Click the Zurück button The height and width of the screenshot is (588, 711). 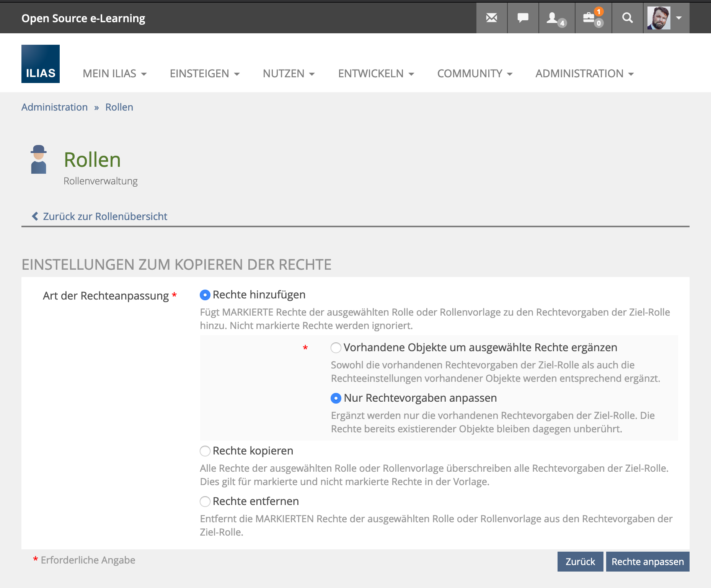pos(580,562)
